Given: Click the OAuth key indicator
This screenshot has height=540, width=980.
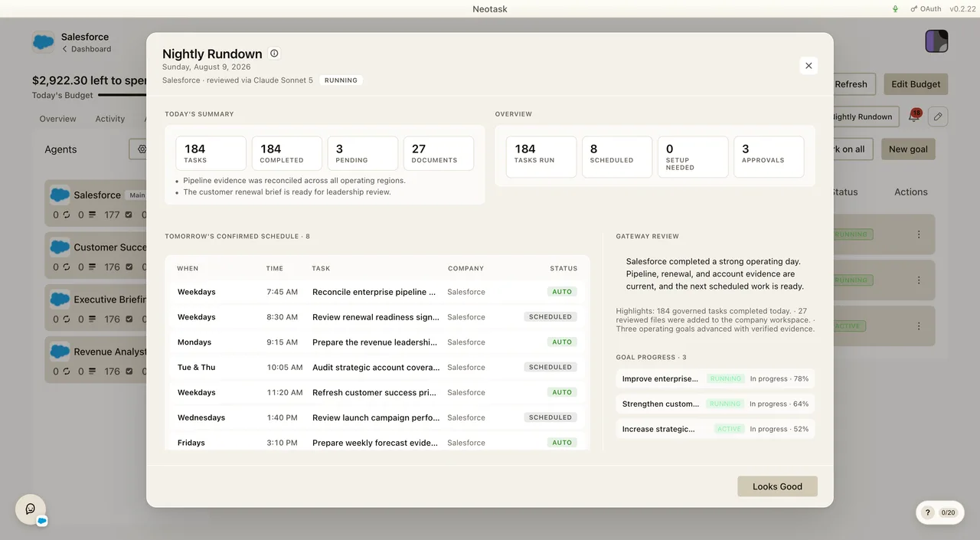Looking at the screenshot, I should coord(926,9).
